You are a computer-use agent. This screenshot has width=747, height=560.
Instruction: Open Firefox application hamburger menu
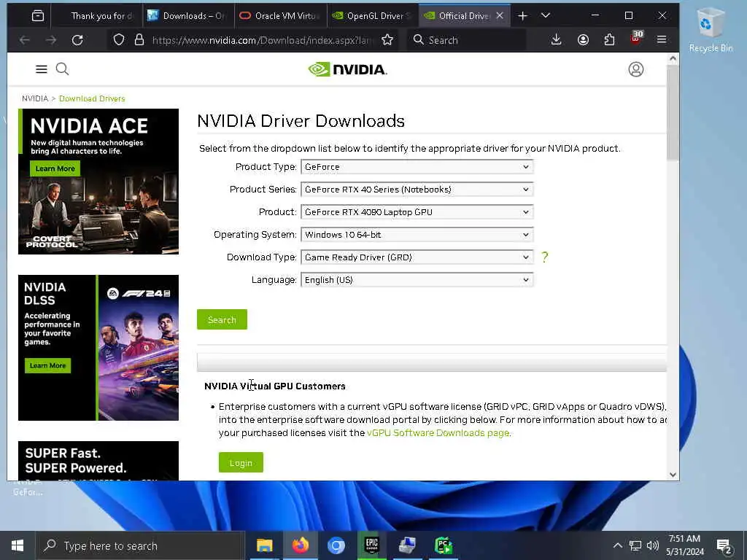[x=661, y=40]
